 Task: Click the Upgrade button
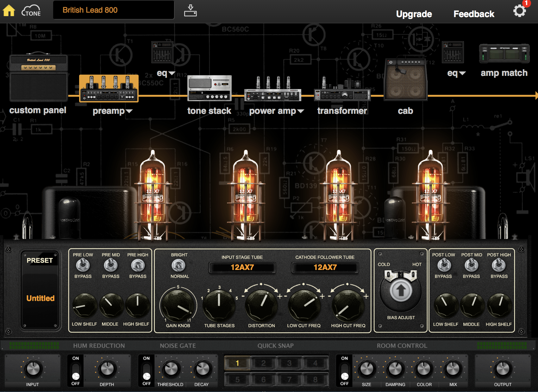[414, 14]
